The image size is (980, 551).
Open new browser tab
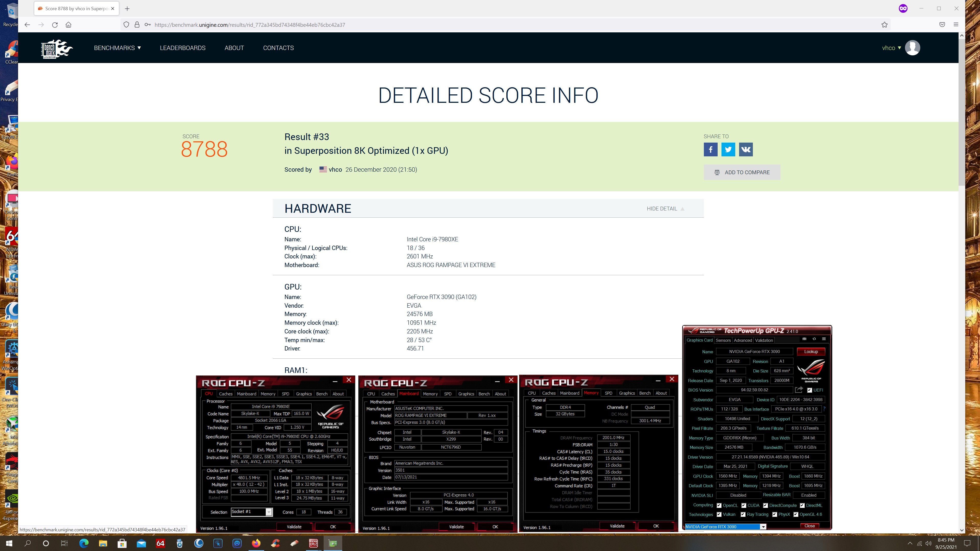click(127, 8)
